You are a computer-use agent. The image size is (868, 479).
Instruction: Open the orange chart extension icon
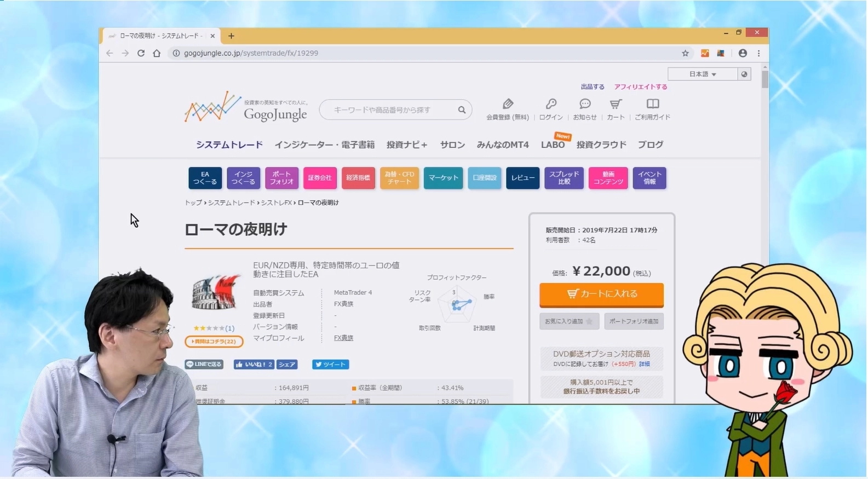tap(705, 53)
